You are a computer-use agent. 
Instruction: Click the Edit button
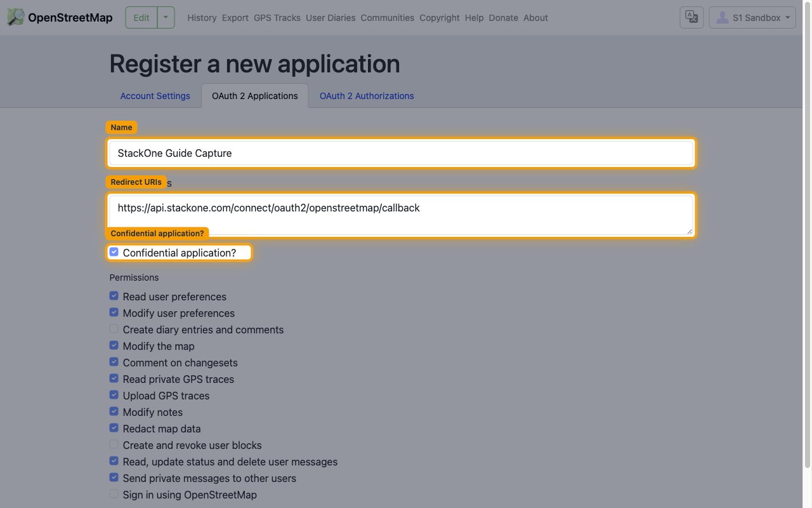(x=141, y=18)
